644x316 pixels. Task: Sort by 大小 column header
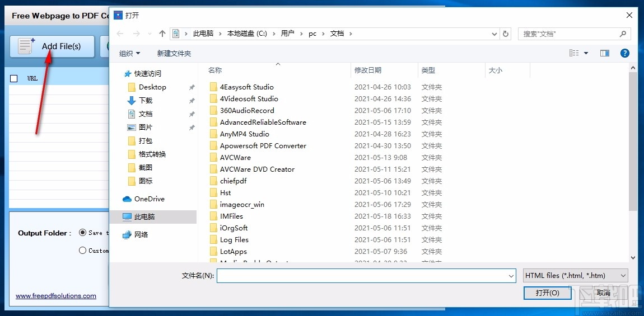pos(508,70)
